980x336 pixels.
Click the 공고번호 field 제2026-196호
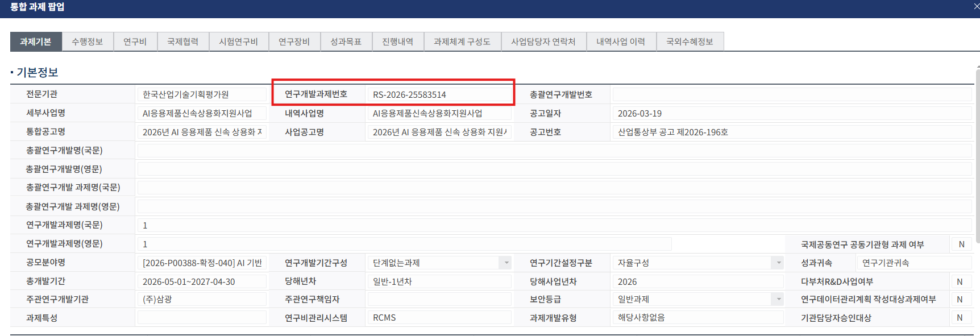792,132
